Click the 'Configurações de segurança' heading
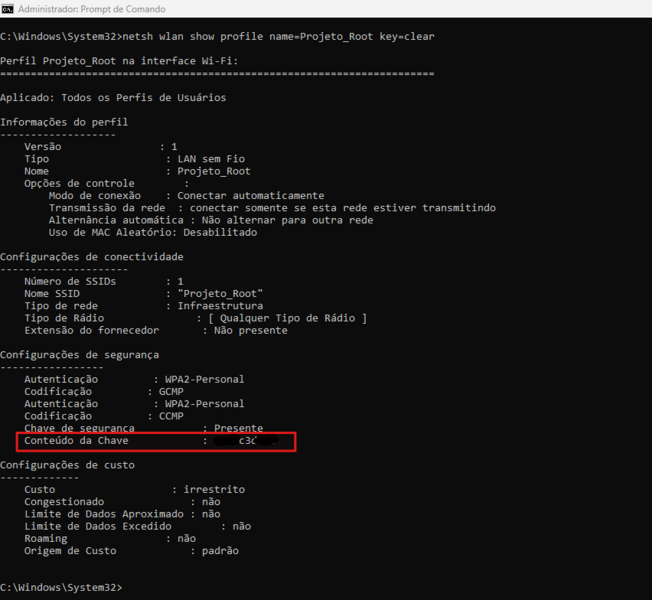This screenshot has height=600, width=652. pos(79,355)
